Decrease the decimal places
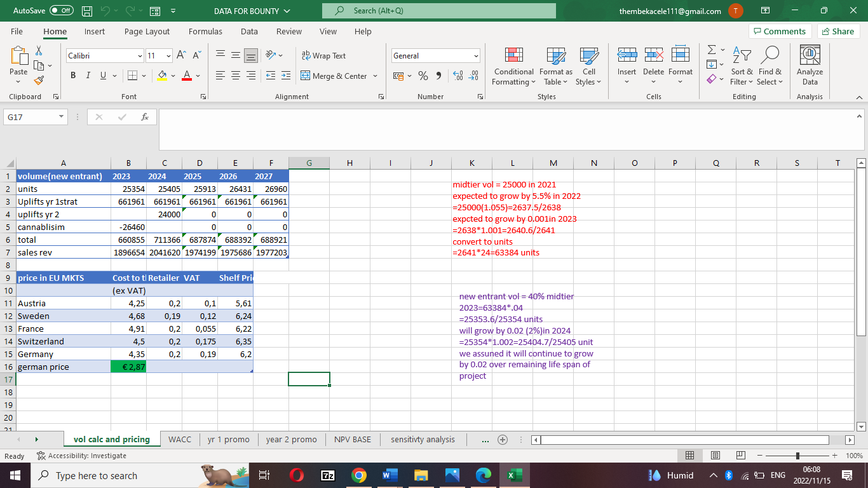 pyautogui.click(x=473, y=76)
